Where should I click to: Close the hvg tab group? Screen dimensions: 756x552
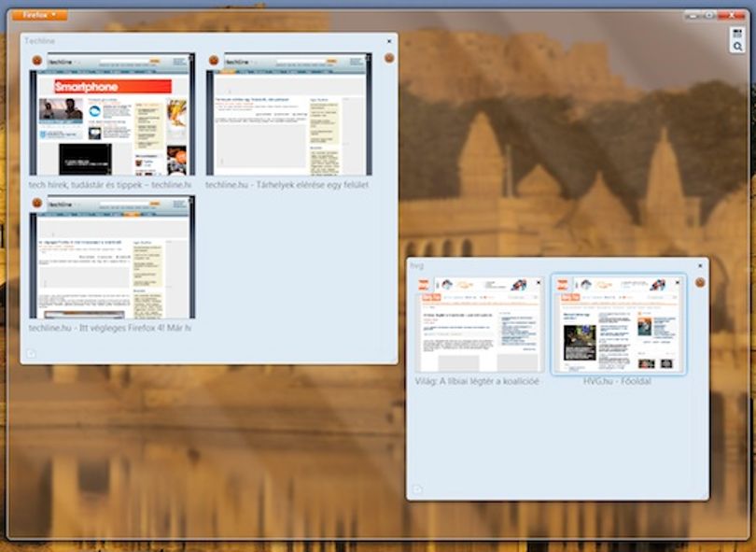pyautogui.click(x=701, y=266)
